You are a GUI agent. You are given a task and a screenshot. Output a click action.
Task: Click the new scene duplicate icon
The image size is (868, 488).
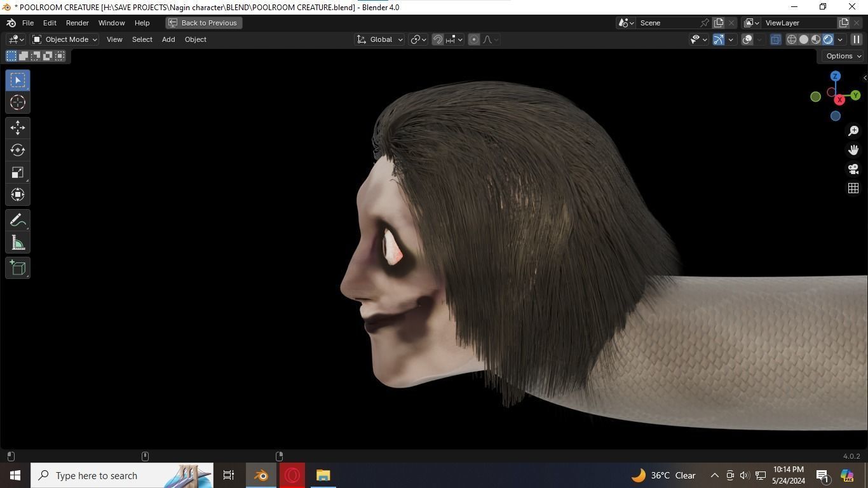[x=719, y=23]
